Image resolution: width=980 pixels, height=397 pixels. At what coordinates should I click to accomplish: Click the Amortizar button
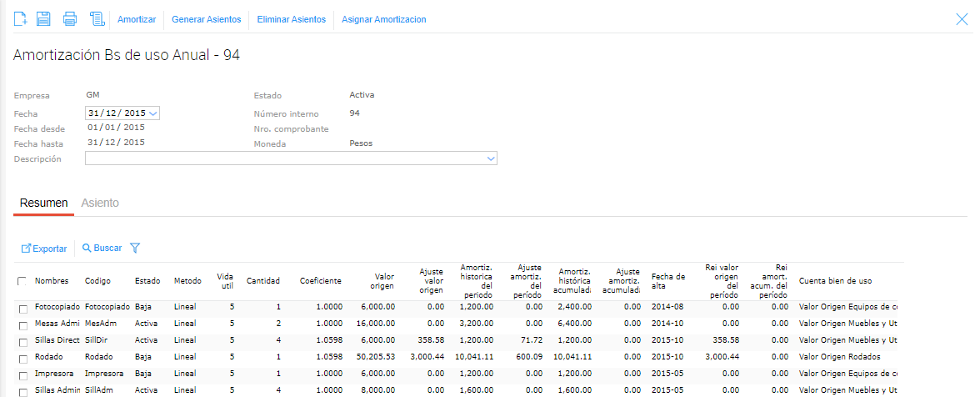click(137, 19)
